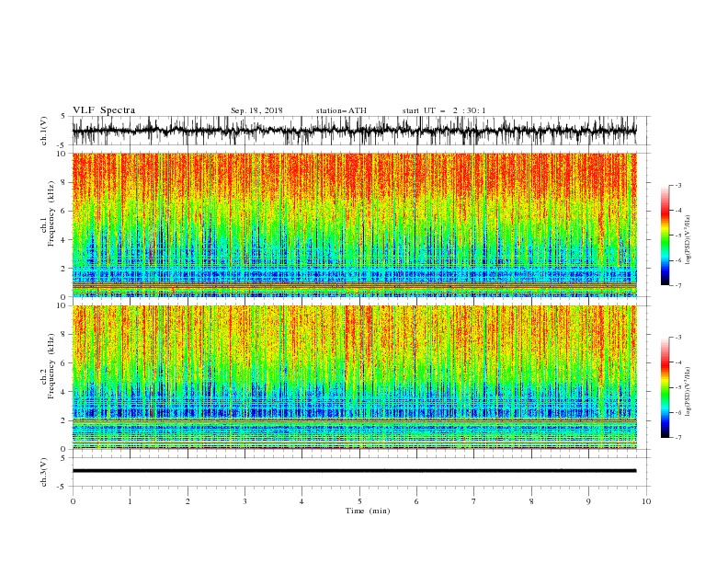The height and width of the screenshot is (563, 728).
Task: Click the "station=ATH" header label
Action: tap(341, 110)
